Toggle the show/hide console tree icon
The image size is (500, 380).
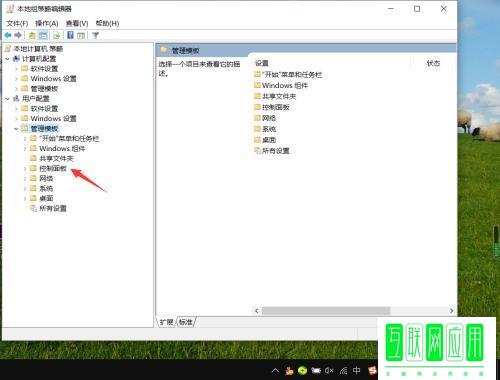(x=43, y=35)
